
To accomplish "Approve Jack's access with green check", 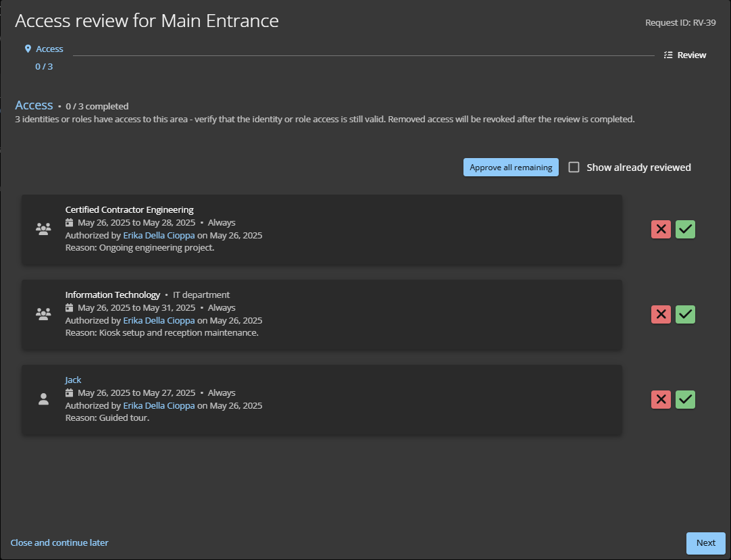I will pos(685,400).
